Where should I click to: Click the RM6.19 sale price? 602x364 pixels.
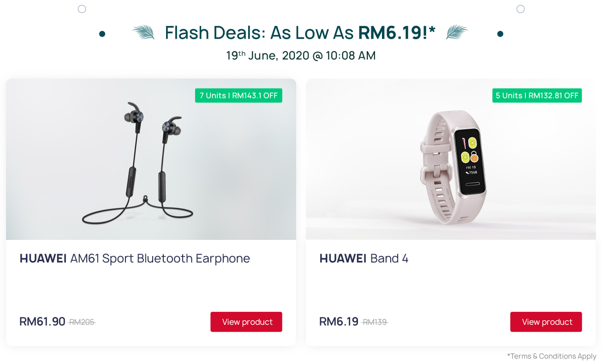(339, 322)
